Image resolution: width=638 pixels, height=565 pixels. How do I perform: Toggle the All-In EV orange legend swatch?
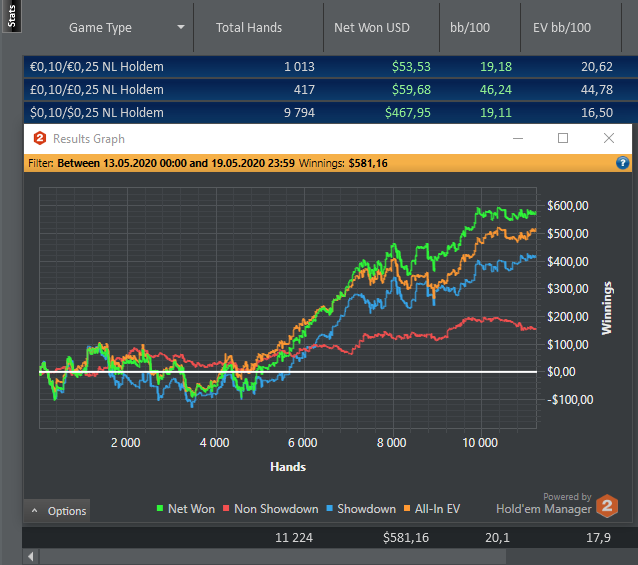[406, 508]
